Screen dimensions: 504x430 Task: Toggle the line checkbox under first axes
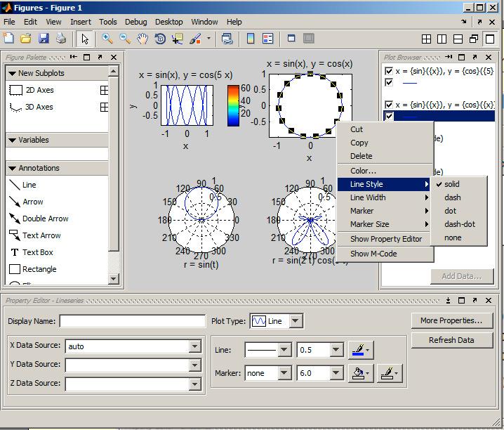pos(389,83)
